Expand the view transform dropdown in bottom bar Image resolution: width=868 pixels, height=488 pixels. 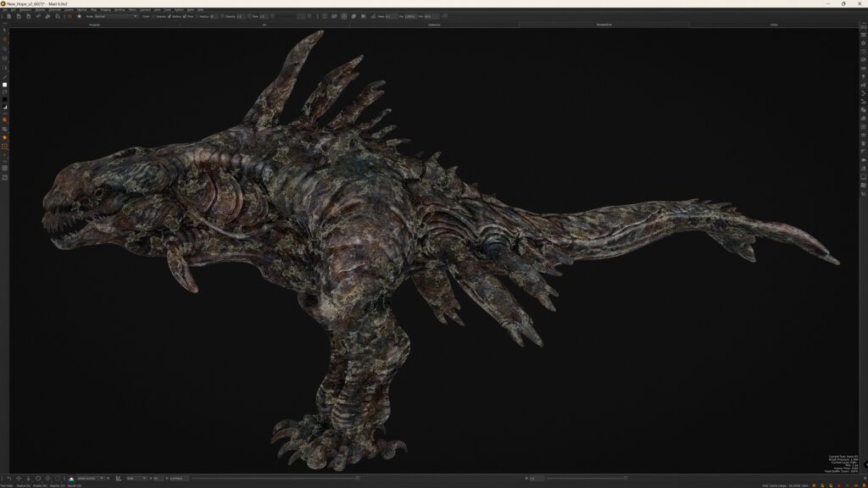(x=136, y=479)
